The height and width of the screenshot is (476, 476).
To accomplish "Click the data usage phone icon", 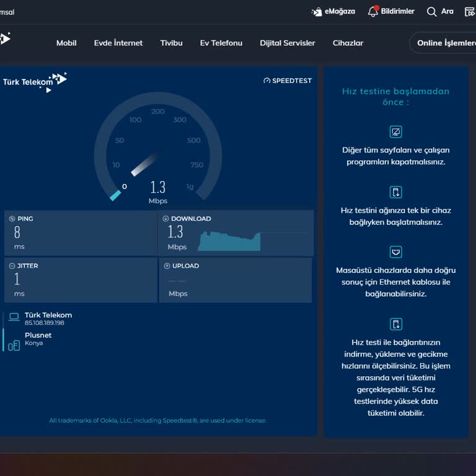I will (395, 324).
